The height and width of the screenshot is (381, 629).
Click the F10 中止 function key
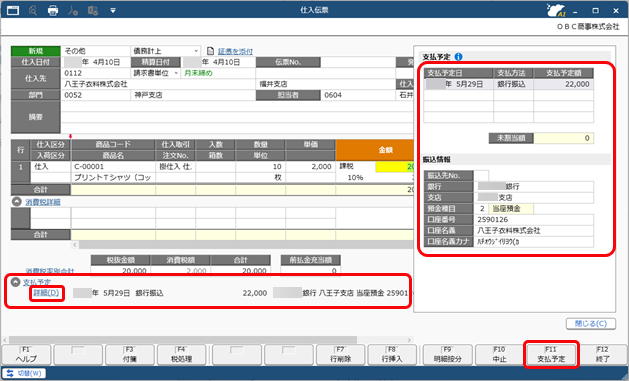pyautogui.click(x=499, y=355)
